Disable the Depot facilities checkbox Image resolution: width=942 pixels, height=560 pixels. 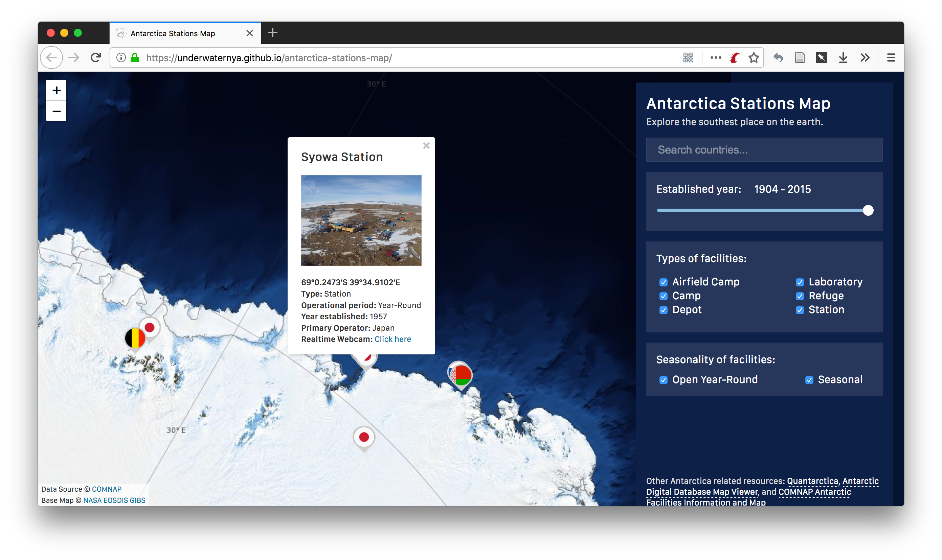[x=664, y=310]
